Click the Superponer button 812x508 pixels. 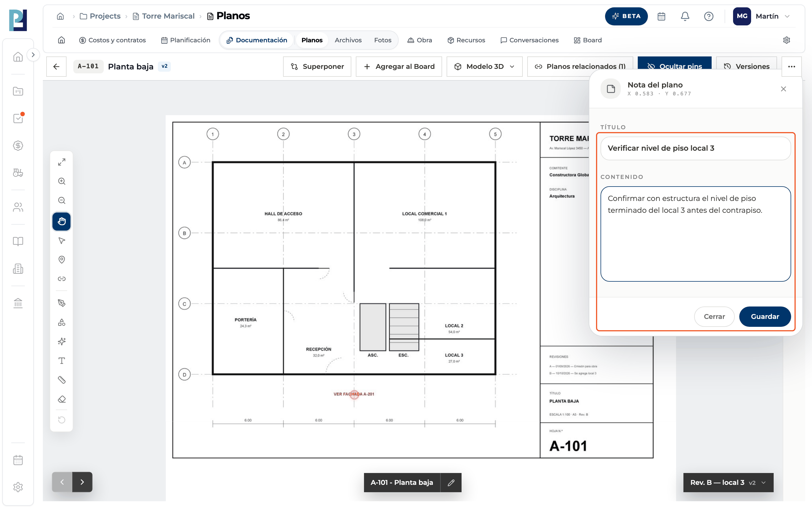317,67
